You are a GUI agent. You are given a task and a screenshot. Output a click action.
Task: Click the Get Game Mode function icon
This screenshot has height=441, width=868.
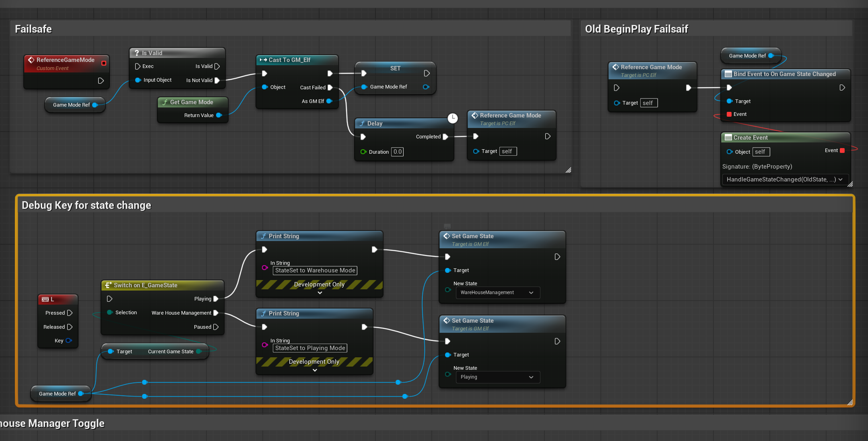point(165,102)
